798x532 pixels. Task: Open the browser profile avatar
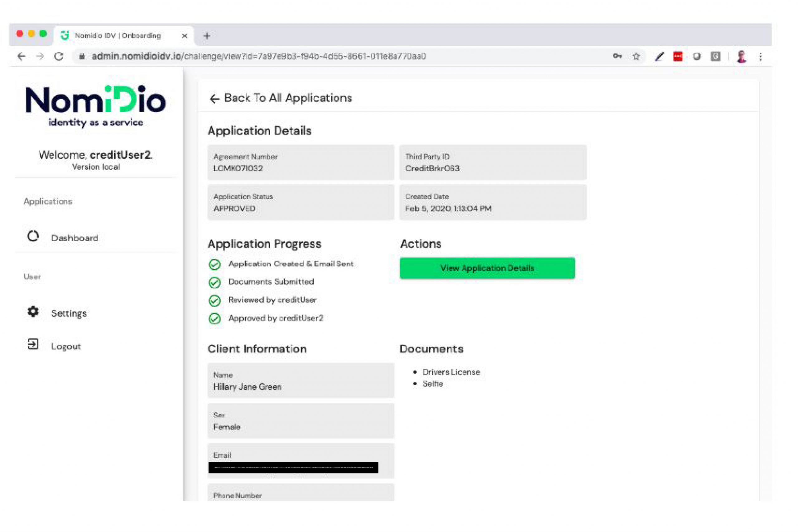tap(742, 57)
